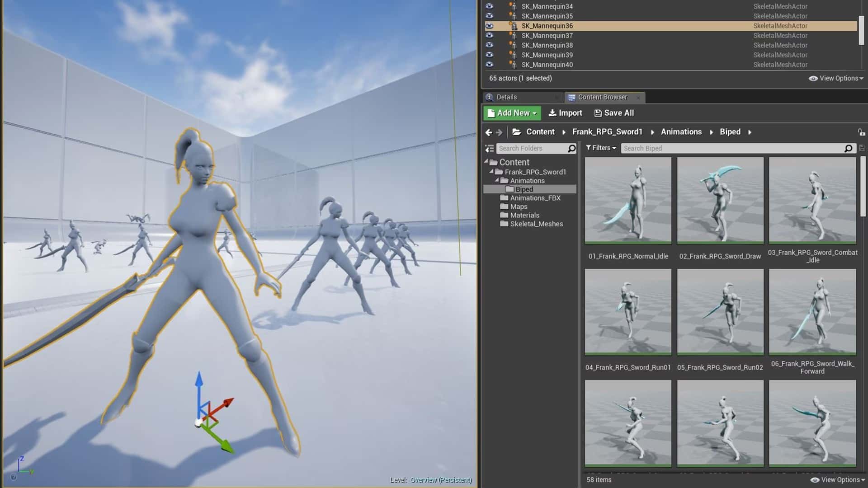Viewport: 868px width, 488px height.
Task: Select SK_Mannequin40 row in the outliner
Action: pos(671,65)
